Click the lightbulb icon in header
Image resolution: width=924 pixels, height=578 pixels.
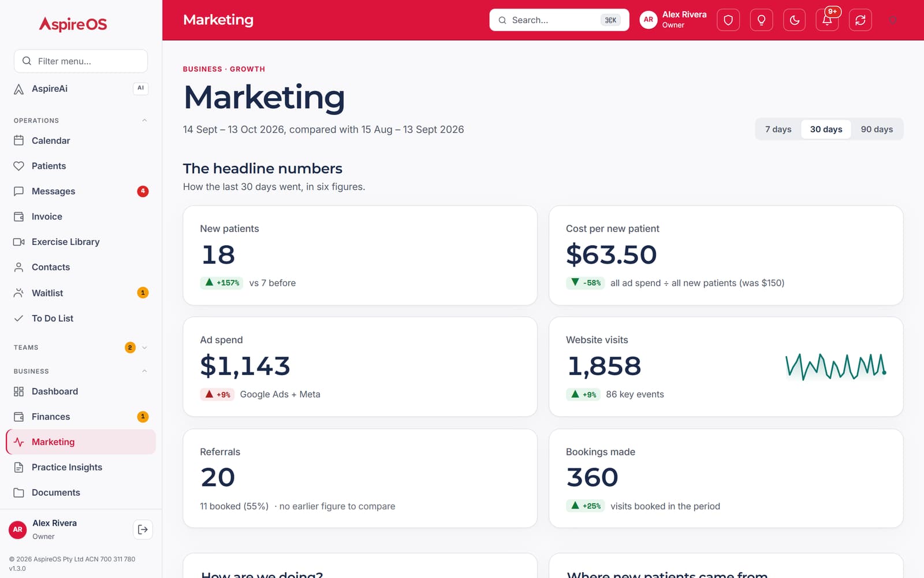click(x=761, y=20)
